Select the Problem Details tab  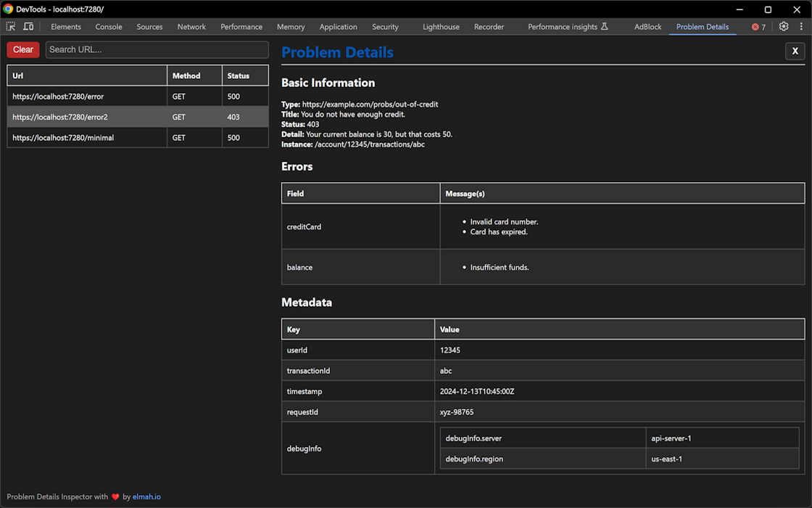coord(703,27)
